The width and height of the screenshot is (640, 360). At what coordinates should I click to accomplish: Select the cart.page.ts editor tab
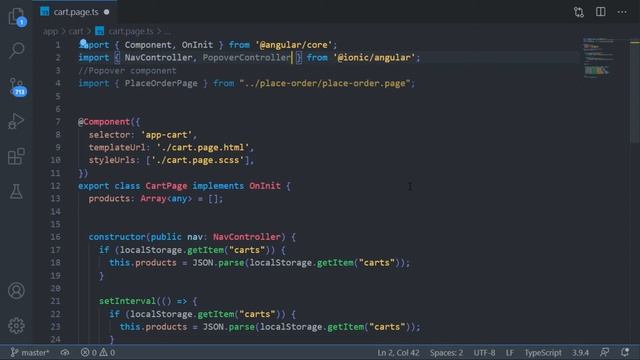pos(75,12)
